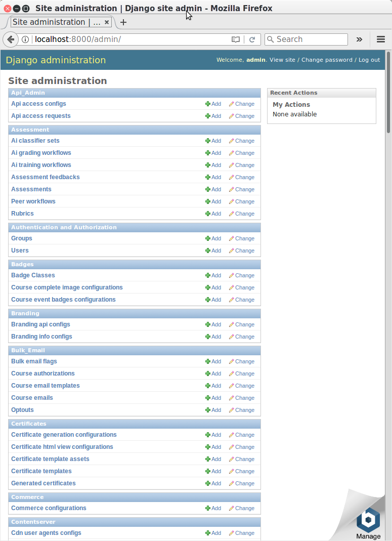Open Course event badges configurations link
The height and width of the screenshot is (541, 392).
(63, 300)
